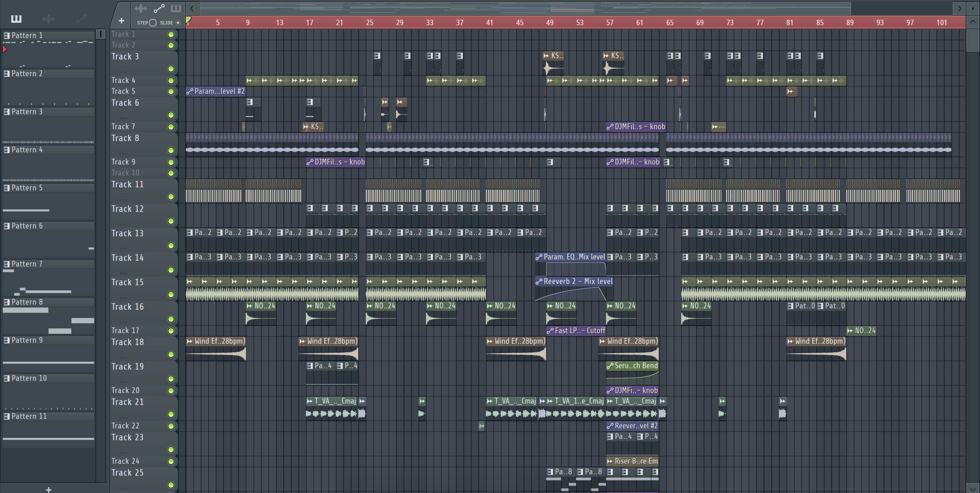This screenshot has height=493, width=980.
Task: Select DJMFil..s - knob clip on Track 7
Action: (636, 126)
